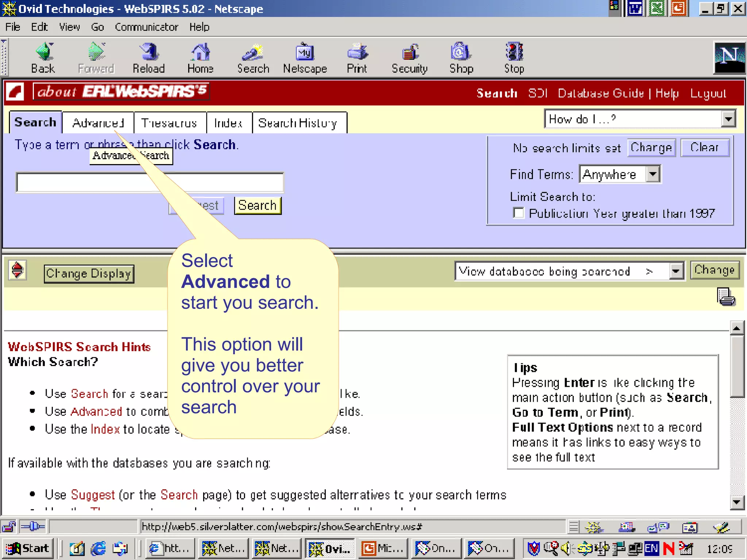Click the red Index link in hints
The width and height of the screenshot is (747, 560).
tap(105, 429)
